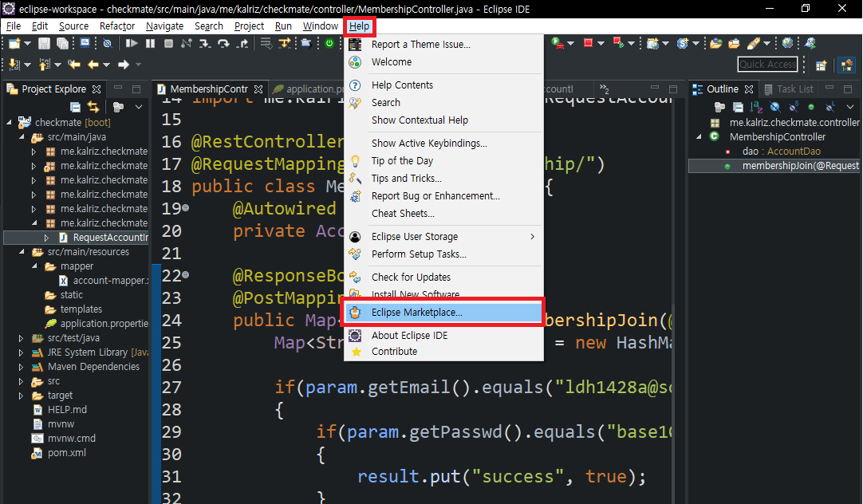Screen dimensions: 863x504
Task: Select pom.xml in Project Explorer
Action: [x=66, y=453]
